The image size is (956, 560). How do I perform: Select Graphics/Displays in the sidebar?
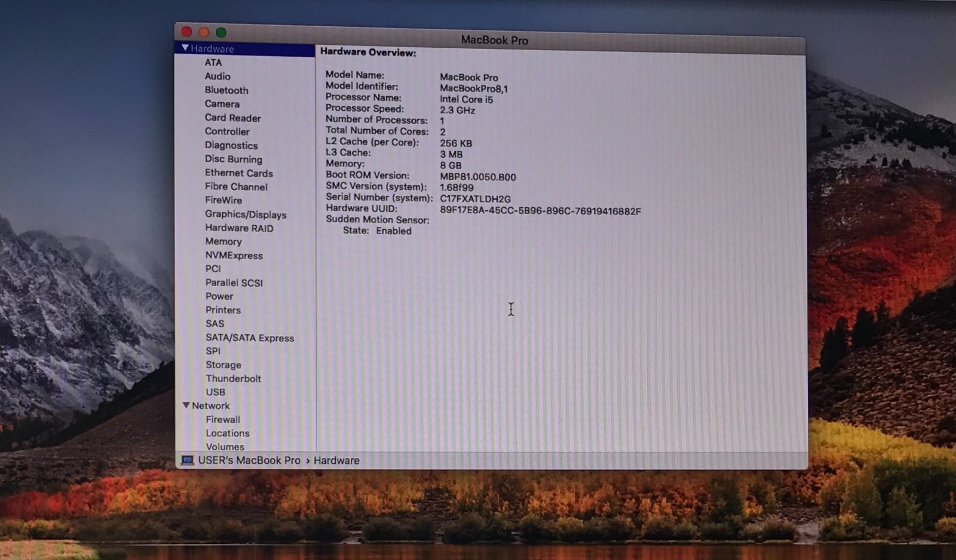[x=246, y=214]
